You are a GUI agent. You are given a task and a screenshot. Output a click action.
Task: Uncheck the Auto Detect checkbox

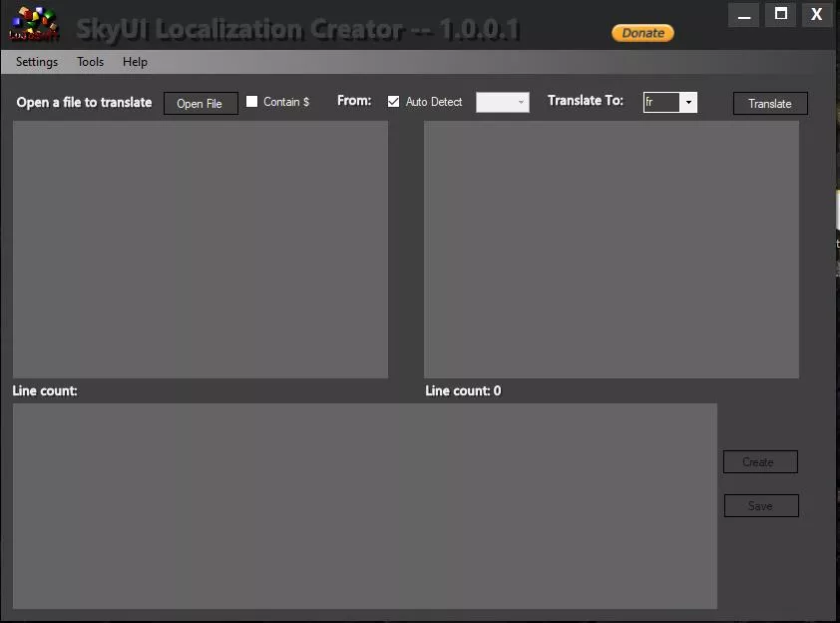(x=393, y=101)
